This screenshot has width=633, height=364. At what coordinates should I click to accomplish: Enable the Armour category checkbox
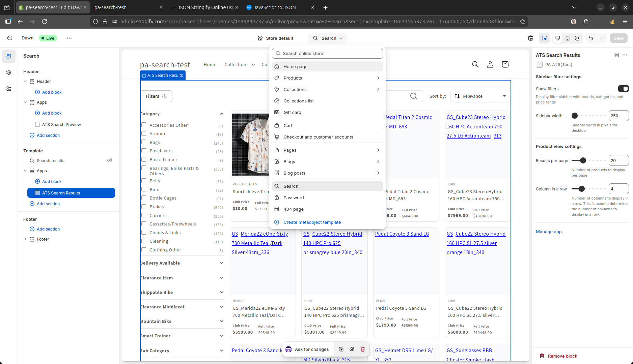pos(143,133)
